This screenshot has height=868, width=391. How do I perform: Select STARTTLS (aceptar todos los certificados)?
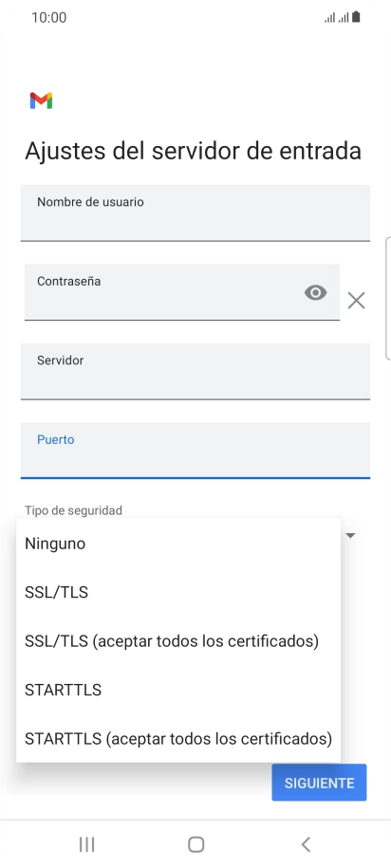pos(178,738)
